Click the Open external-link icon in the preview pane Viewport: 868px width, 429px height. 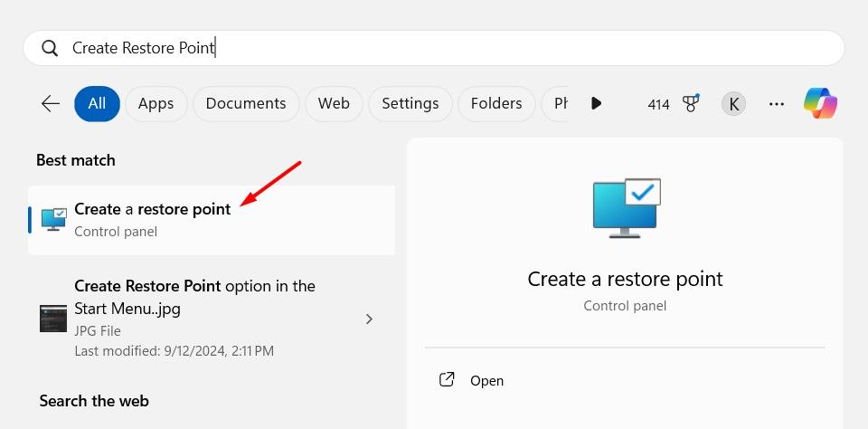point(447,380)
